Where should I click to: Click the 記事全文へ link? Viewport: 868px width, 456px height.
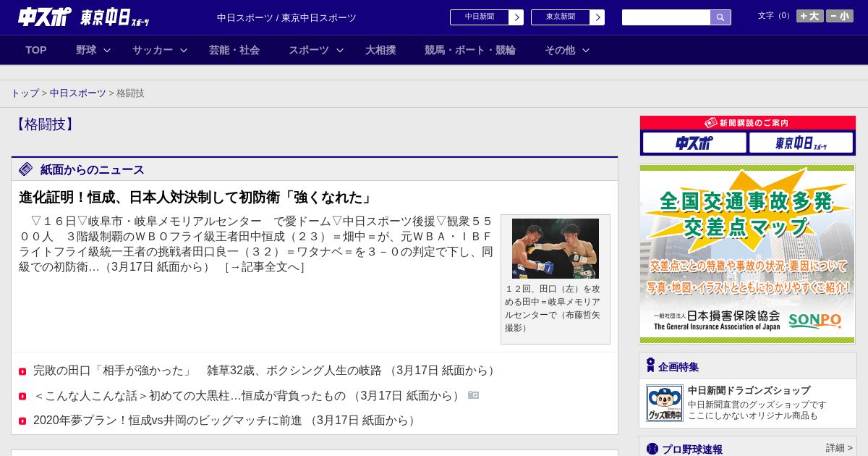tap(264, 267)
